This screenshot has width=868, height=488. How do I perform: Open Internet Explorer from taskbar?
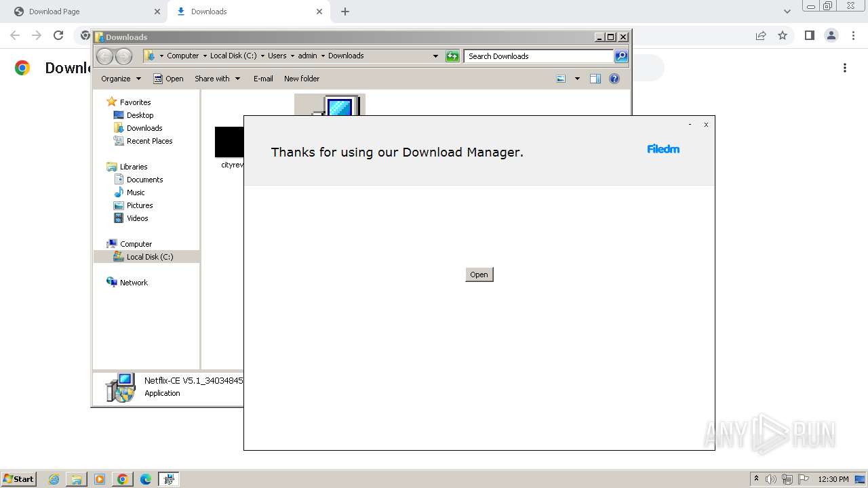54,479
